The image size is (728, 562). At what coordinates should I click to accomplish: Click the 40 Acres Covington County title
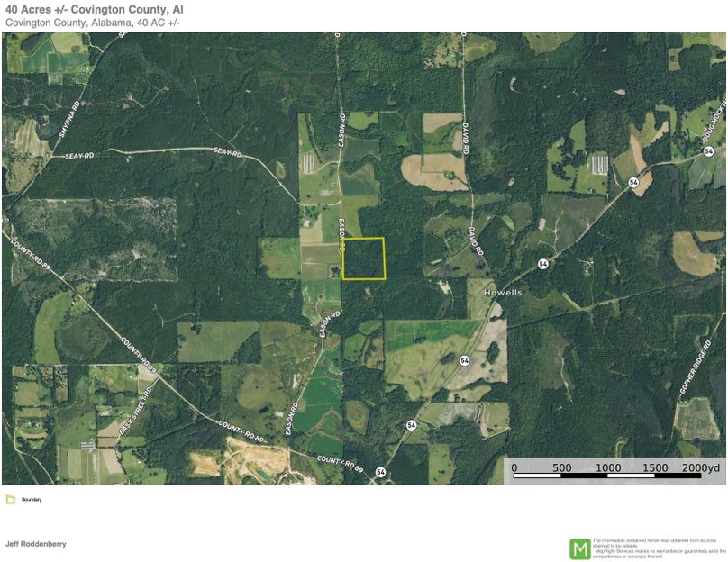95,9
